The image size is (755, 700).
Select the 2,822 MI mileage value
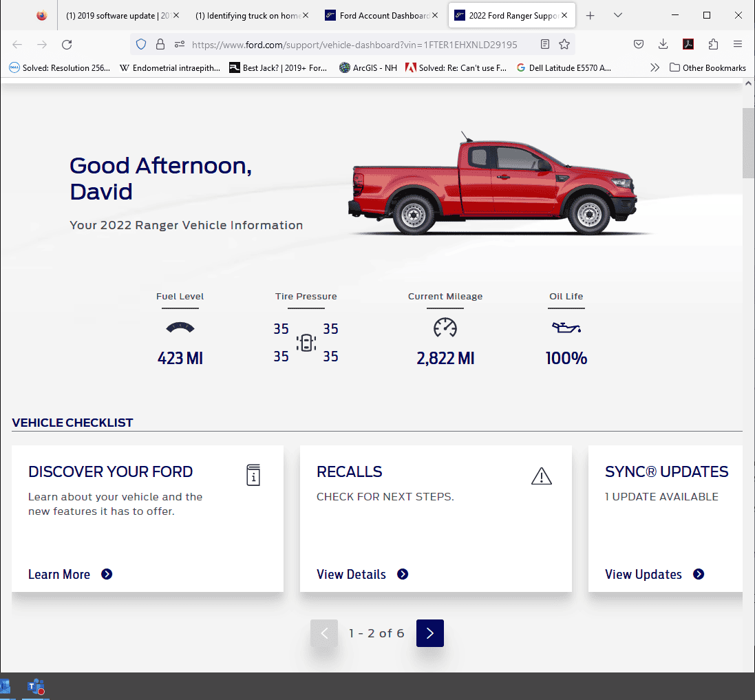click(445, 358)
